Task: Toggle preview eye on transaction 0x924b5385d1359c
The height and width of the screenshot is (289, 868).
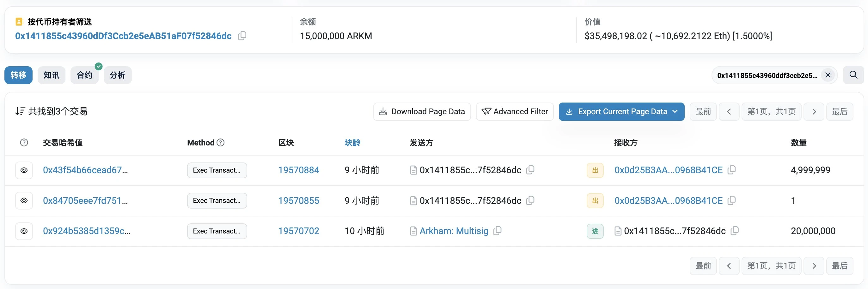Action: pos(24,231)
